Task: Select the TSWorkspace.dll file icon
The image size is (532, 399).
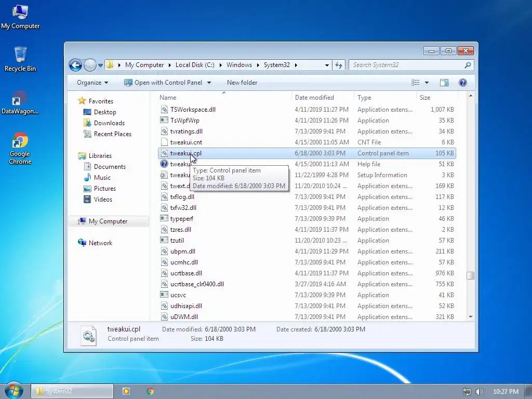Action: [164, 109]
